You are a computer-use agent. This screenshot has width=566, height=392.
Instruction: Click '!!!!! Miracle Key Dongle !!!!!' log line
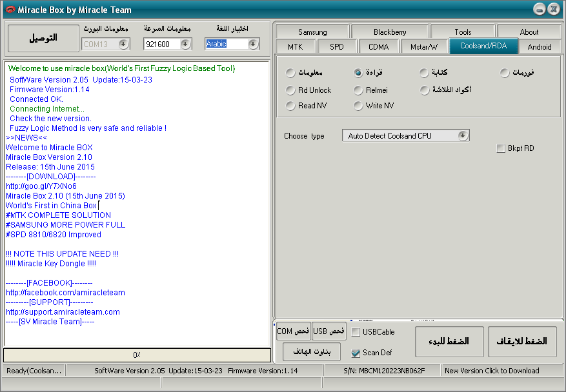pyautogui.click(x=51, y=264)
